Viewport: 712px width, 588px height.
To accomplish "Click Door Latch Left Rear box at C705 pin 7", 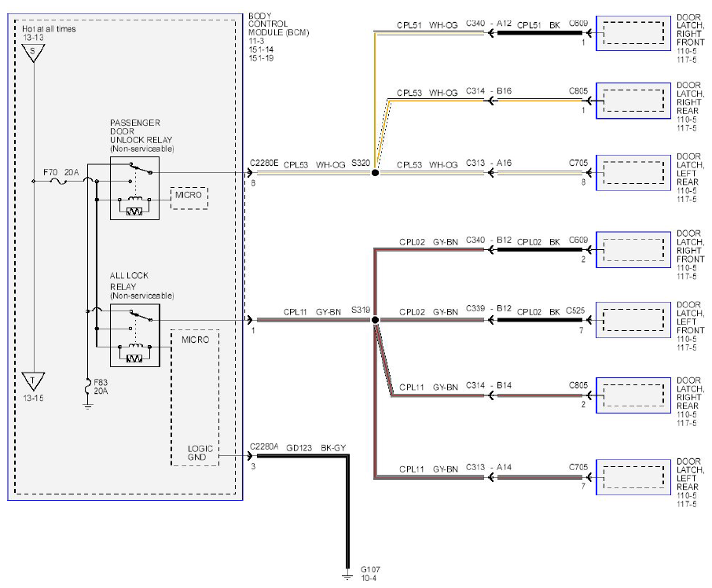I will coord(633,477).
